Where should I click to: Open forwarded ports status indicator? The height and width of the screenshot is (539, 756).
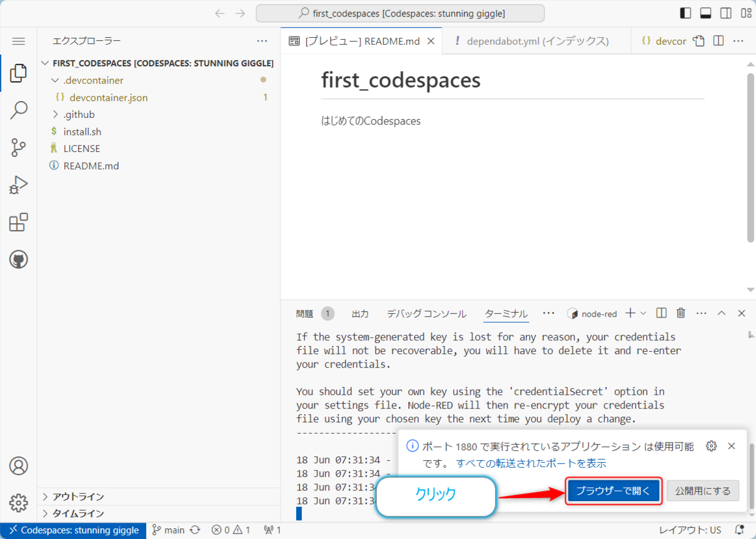272,530
